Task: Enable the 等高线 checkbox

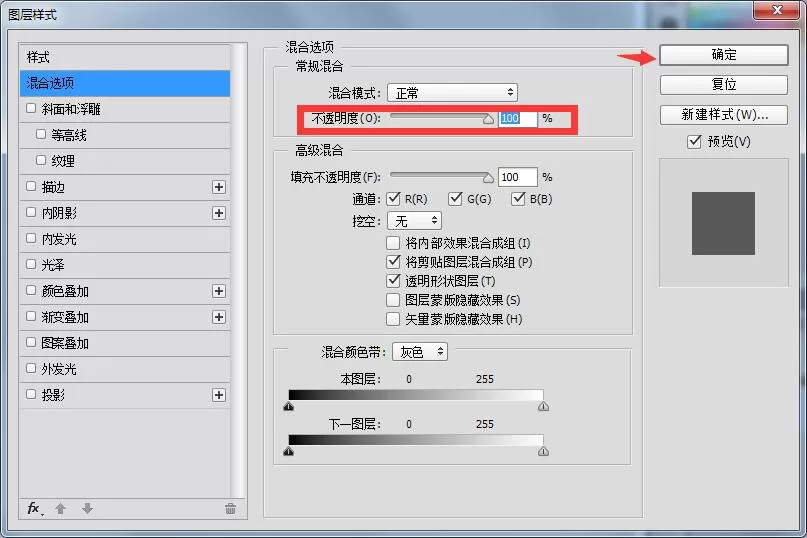Action: pyautogui.click(x=41, y=134)
